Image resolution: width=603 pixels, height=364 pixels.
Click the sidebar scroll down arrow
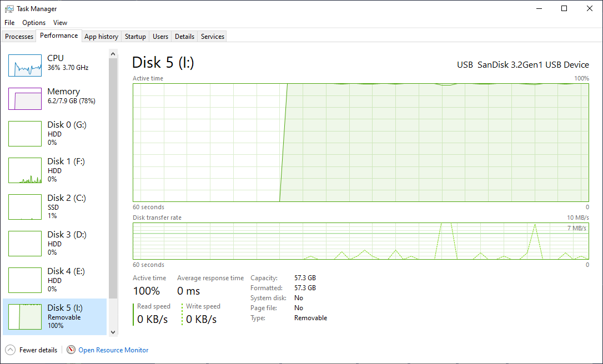coord(113,332)
